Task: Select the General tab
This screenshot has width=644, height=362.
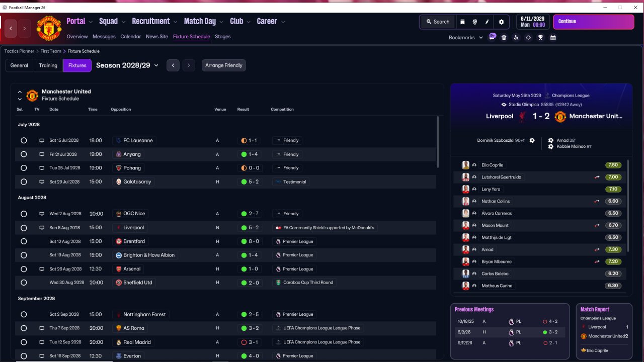Action: [x=19, y=65]
